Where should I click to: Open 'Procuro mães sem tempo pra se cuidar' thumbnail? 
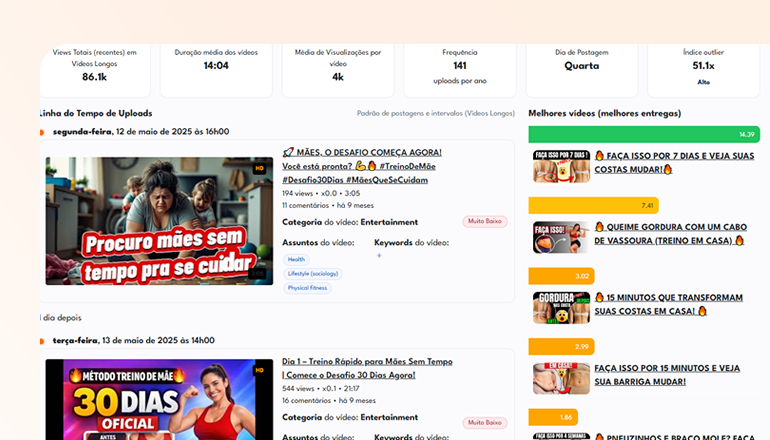click(159, 221)
